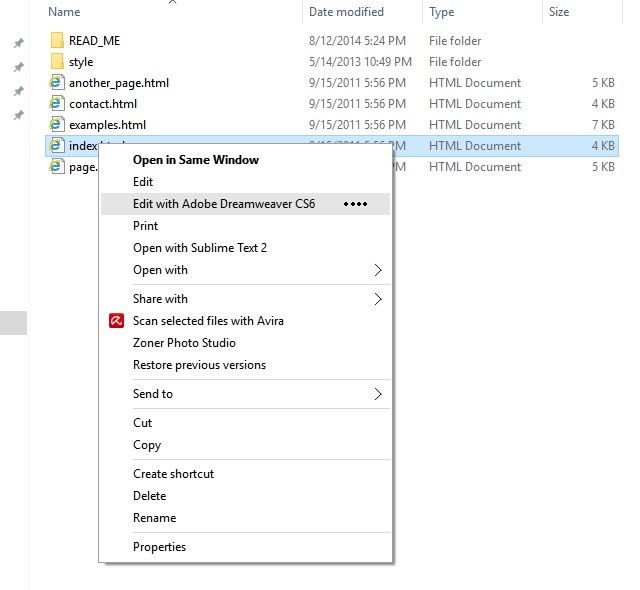640x590 pixels.
Task: Click the READ_ME folder icon
Action: [x=57, y=41]
